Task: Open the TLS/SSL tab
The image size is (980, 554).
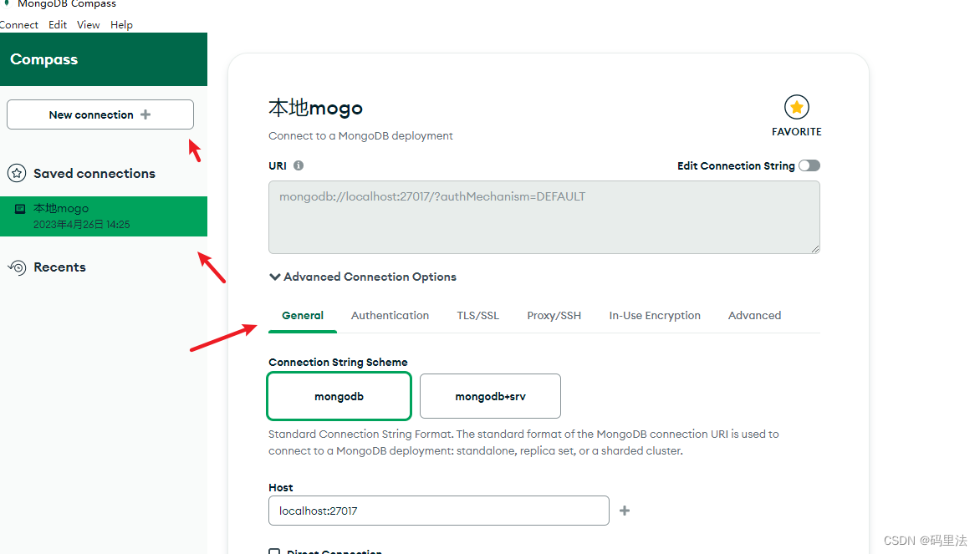Action: pos(477,315)
